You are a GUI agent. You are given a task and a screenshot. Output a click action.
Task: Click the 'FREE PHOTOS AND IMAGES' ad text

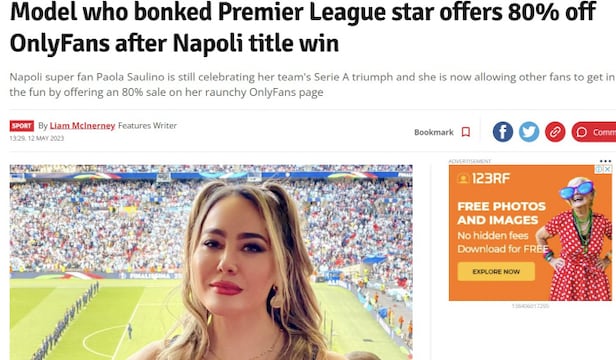click(x=501, y=213)
